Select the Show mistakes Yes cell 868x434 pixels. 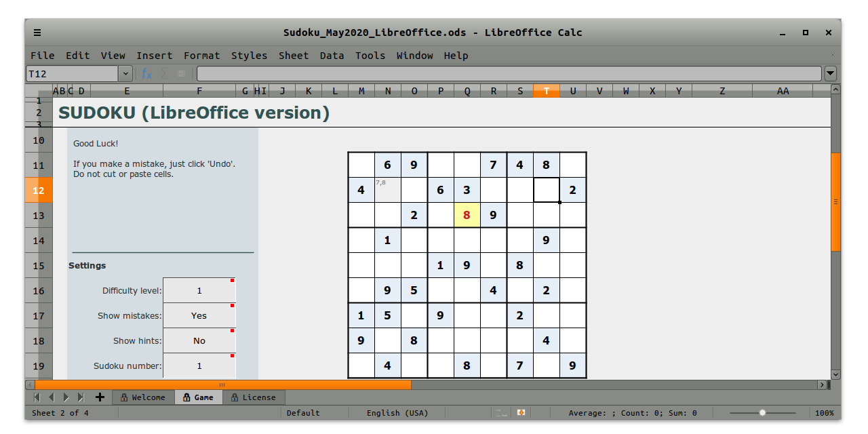pyautogui.click(x=199, y=315)
